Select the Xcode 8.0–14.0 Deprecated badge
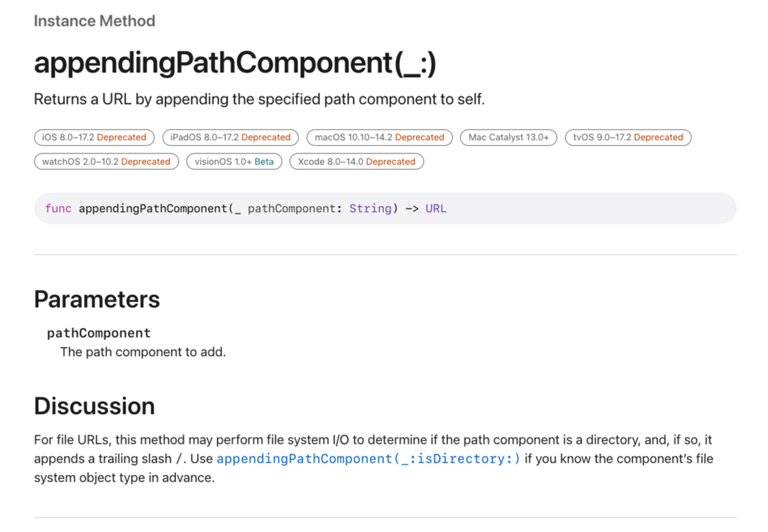 [356, 162]
